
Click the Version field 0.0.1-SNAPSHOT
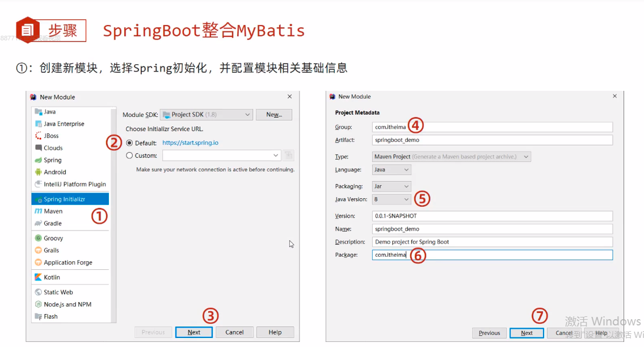tap(493, 216)
